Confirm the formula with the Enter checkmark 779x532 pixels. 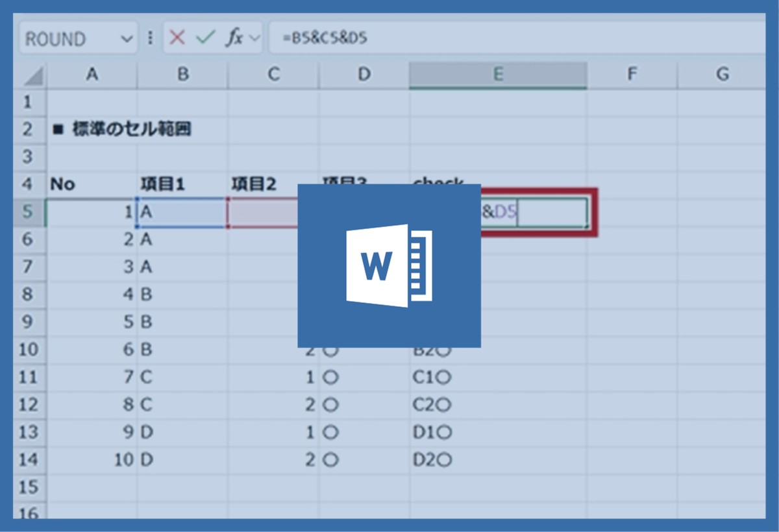[205, 38]
